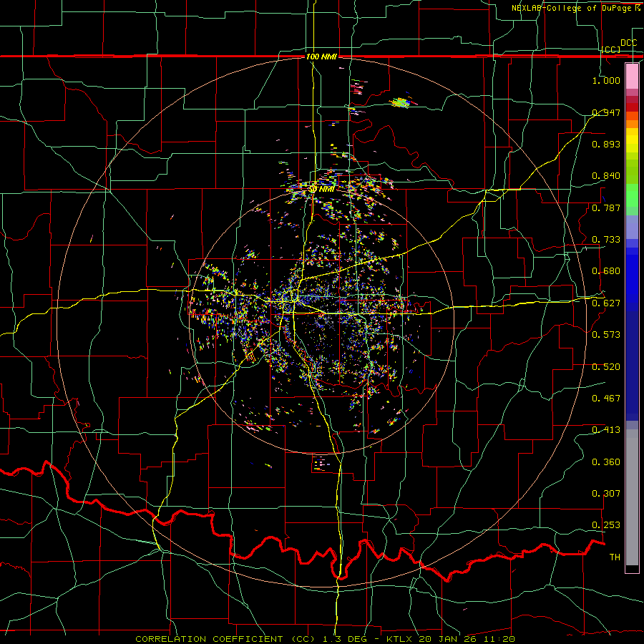Select the lavender segment of the color bar
Image resolution: width=644 pixels, height=644 pixels.
[632, 228]
